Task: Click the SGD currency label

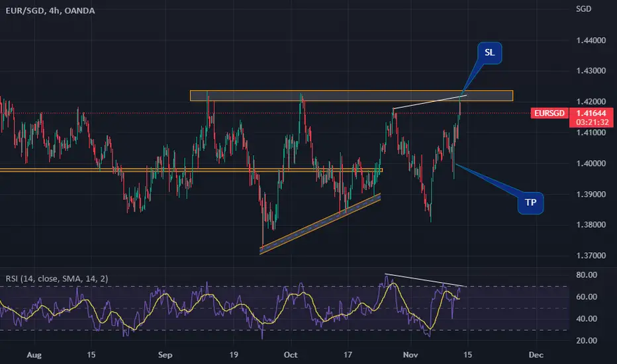Action: 583,9
